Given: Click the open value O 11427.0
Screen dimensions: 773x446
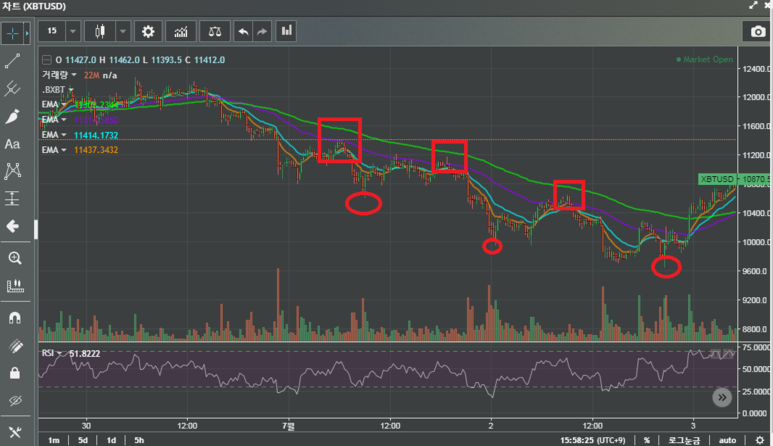Looking at the screenshot, I should pos(75,60).
